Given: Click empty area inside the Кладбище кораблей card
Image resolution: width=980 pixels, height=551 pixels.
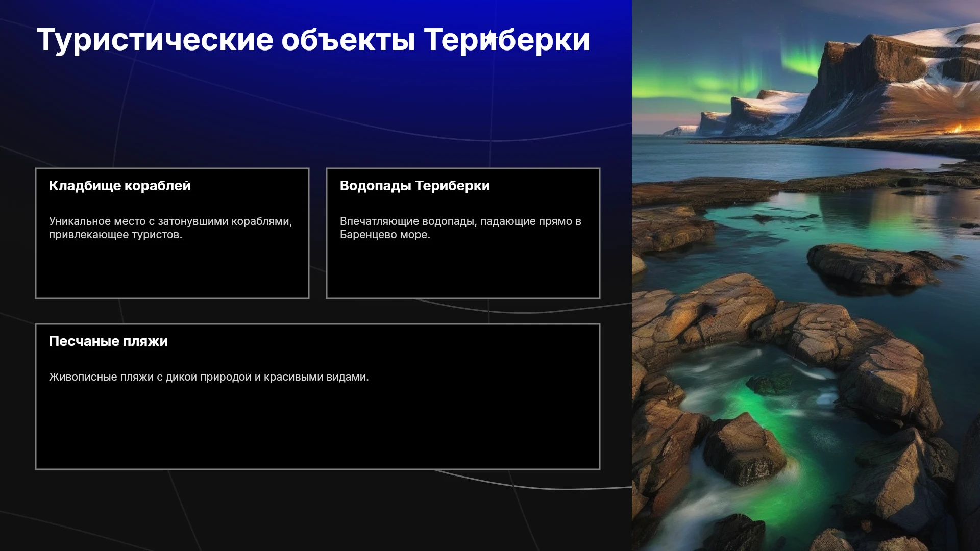Looking at the screenshot, I should tap(172, 270).
